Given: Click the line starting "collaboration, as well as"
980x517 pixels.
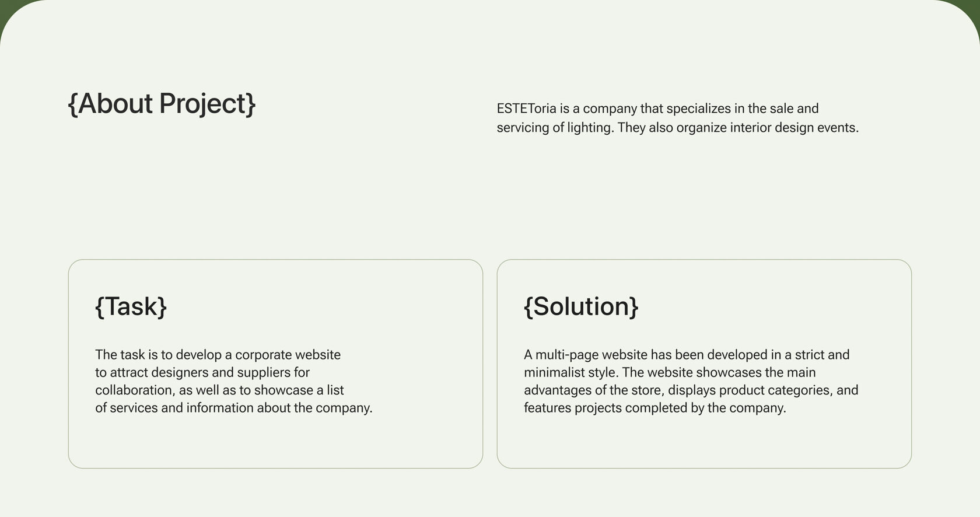Looking at the screenshot, I should pos(219,390).
